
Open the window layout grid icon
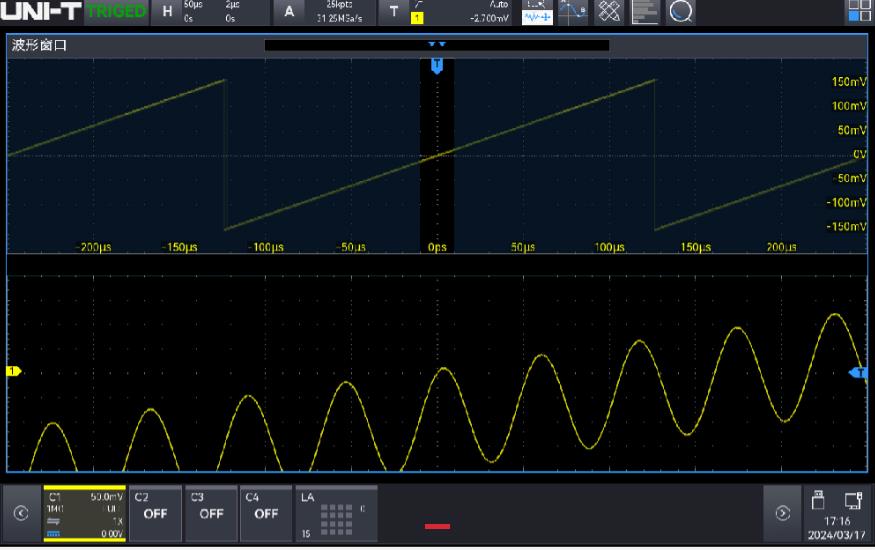click(859, 12)
